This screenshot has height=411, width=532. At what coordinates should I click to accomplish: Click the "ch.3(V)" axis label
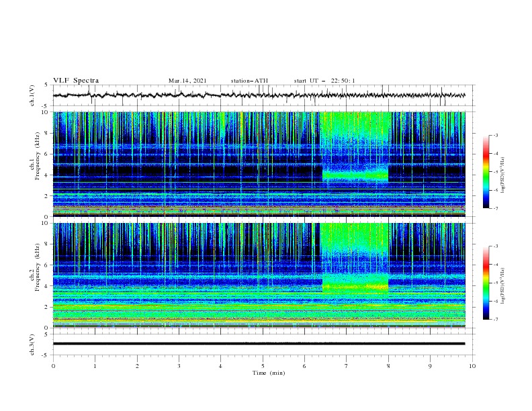(x=32, y=345)
